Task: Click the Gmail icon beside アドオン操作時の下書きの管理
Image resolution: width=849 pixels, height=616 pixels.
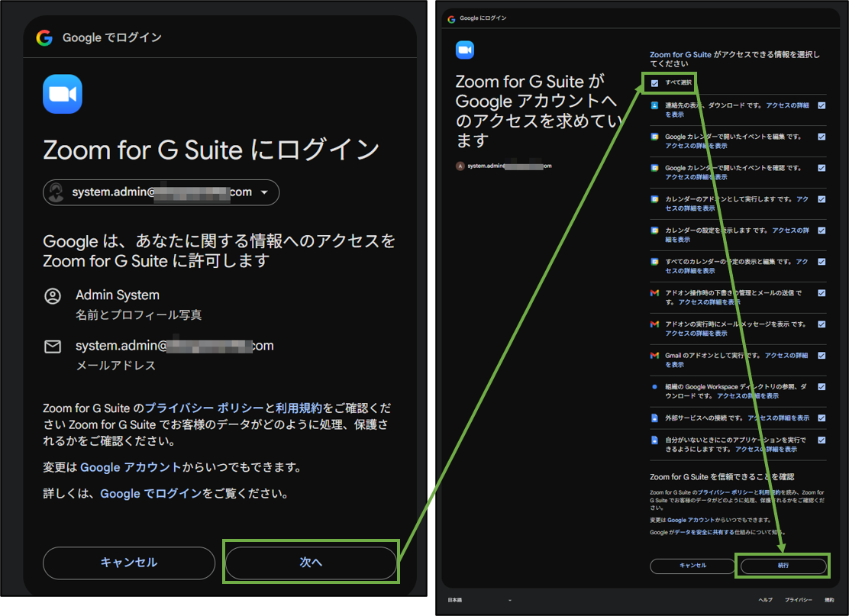Action: pyautogui.click(x=654, y=293)
